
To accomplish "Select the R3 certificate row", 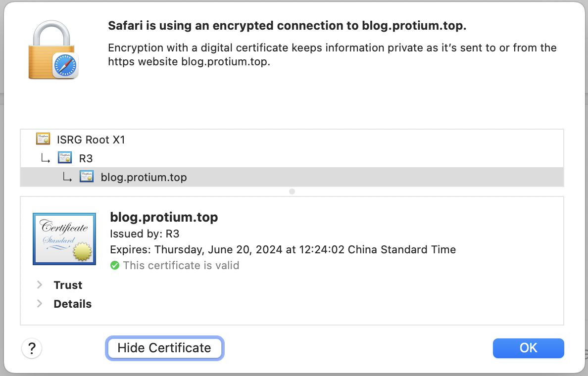I will (x=86, y=158).
